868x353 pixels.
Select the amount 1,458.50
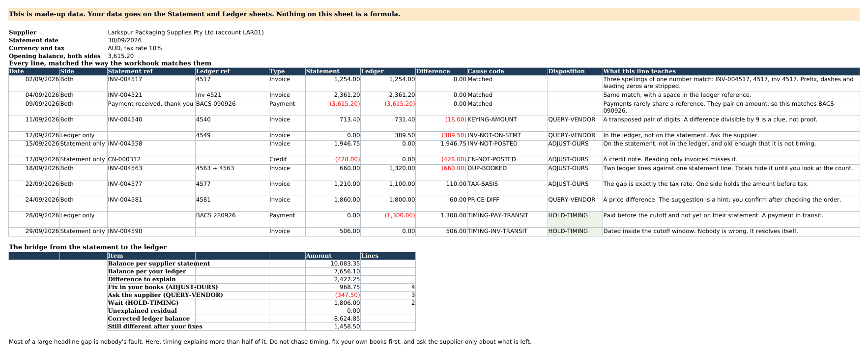[x=333, y=326]
